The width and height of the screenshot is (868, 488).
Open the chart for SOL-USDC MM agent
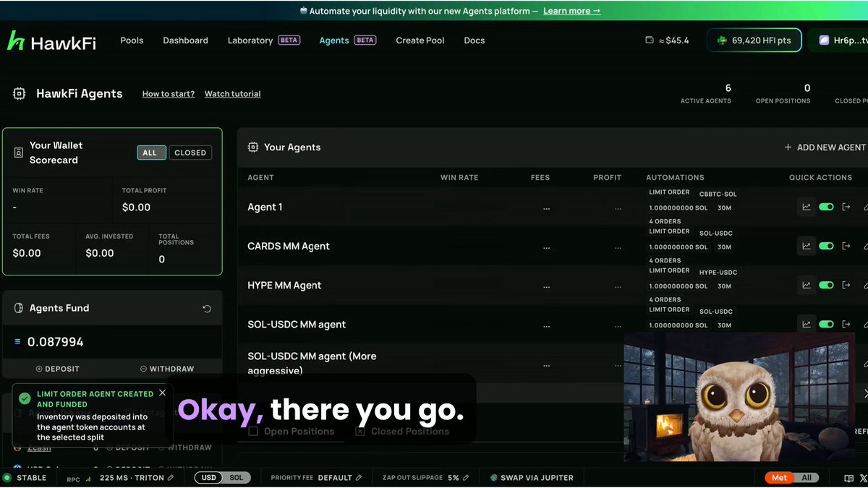point(807,324)
